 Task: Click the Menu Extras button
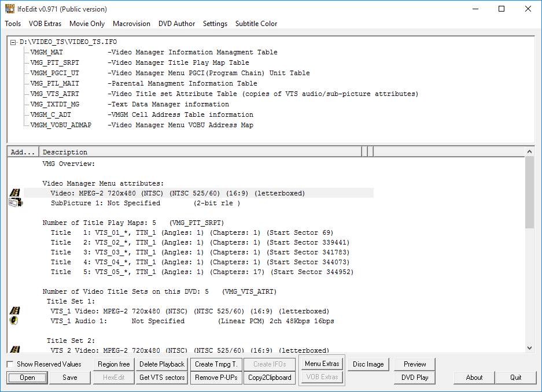tap(322, 363)
